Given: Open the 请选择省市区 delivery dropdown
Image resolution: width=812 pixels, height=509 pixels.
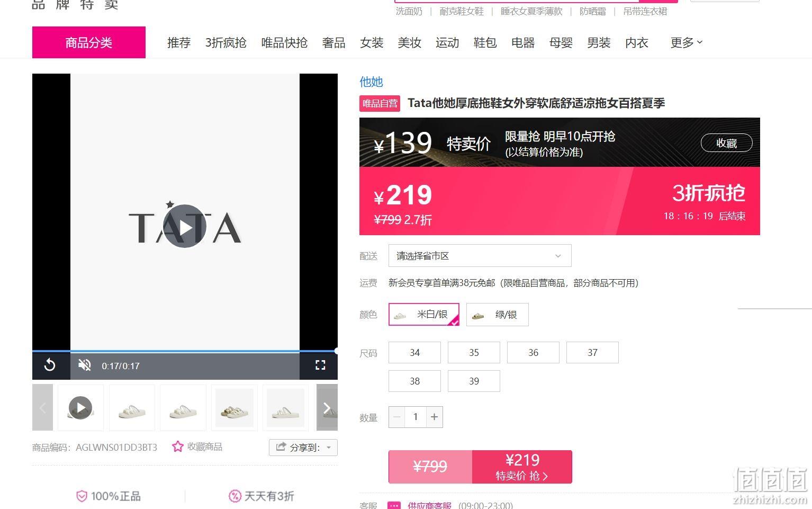Looking at the screenshot, I should pos(480,256).
